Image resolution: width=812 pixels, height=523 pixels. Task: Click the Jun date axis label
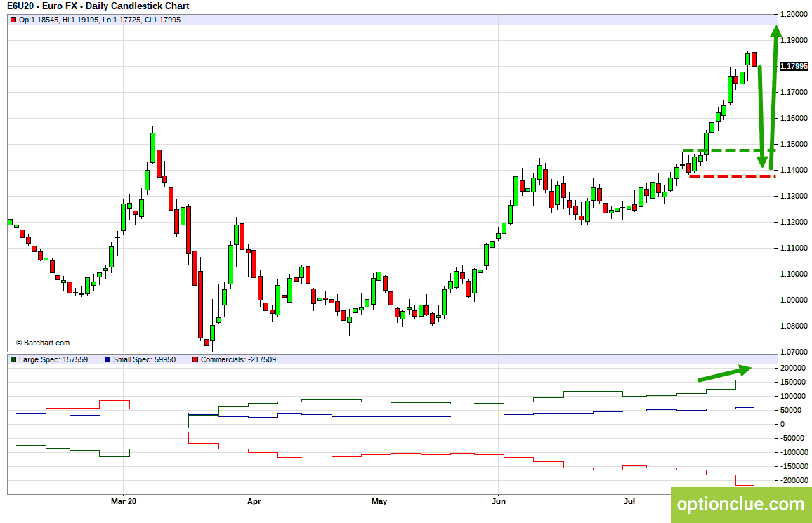tap(498, 501)
